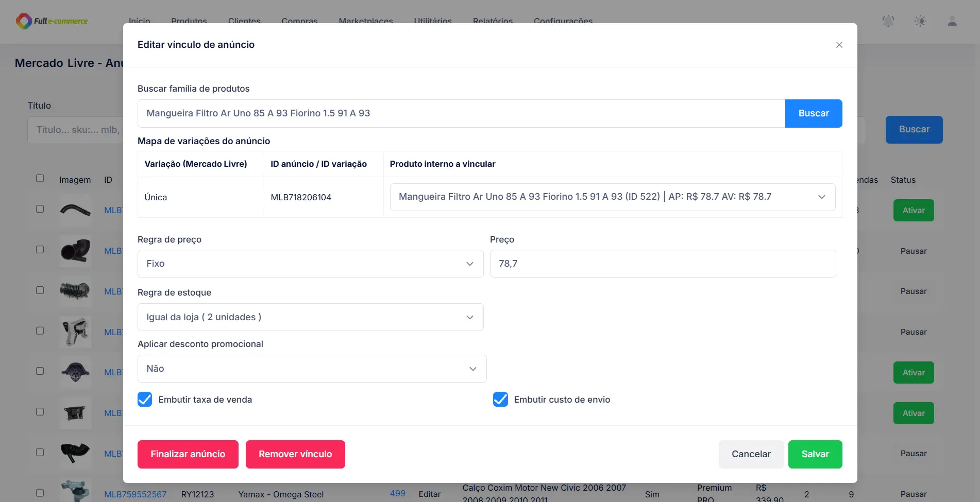The width and height of the screenshot is (980, 502).
Task: Open Produto interno a vincular dropdown
Action: pos(612,197)
